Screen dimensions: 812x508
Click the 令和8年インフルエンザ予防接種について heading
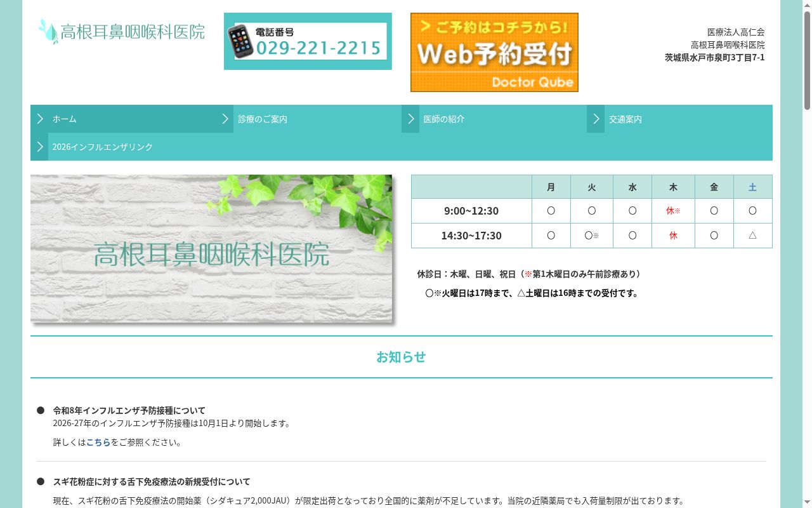129,410
